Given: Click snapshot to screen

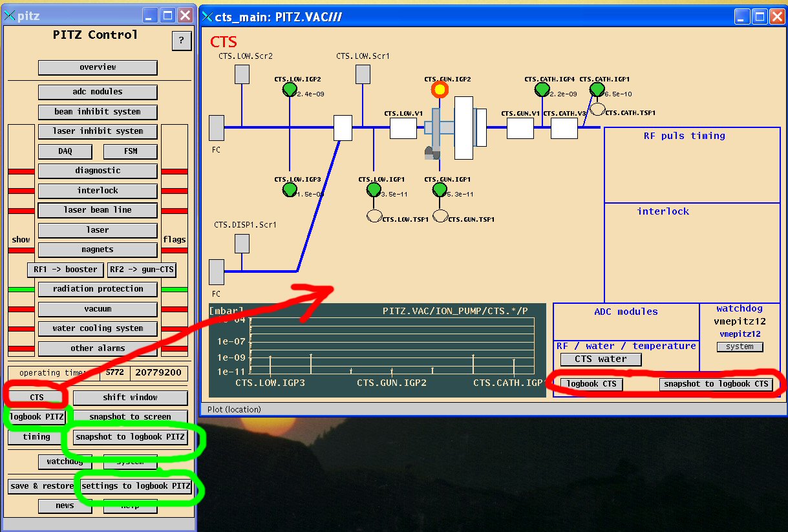Looking at the screenshot, I should [x=130, y=417].
